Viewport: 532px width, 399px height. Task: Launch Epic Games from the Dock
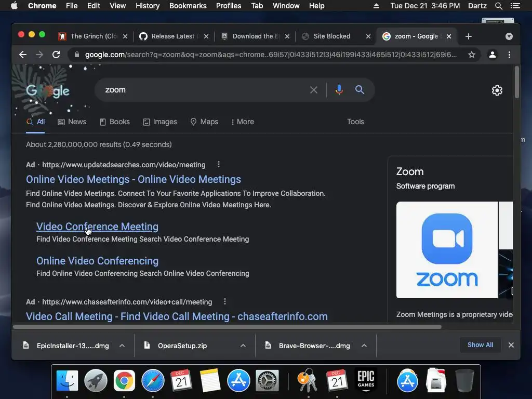(x=366, y=380)
